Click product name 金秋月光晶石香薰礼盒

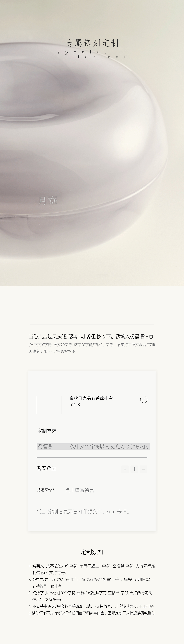click(91, 398)
